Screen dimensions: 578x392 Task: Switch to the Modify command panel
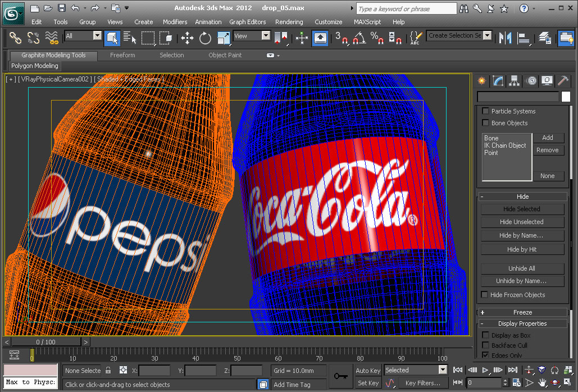pos(498,81)
